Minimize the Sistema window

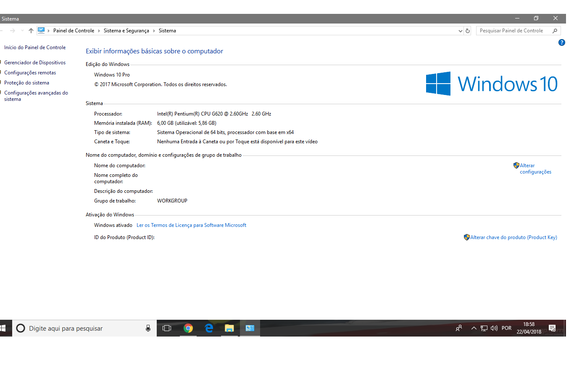coord(517,18)
